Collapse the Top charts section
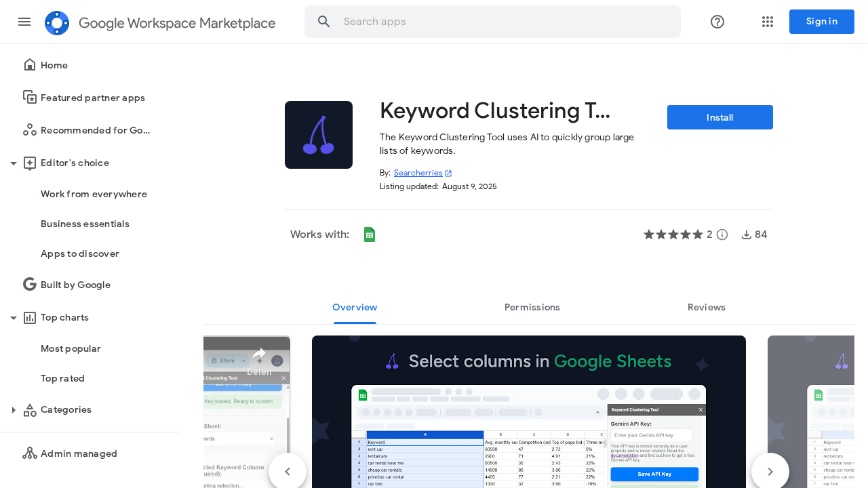This screenshot has height=488, width=868. click(x=13, y=318)
